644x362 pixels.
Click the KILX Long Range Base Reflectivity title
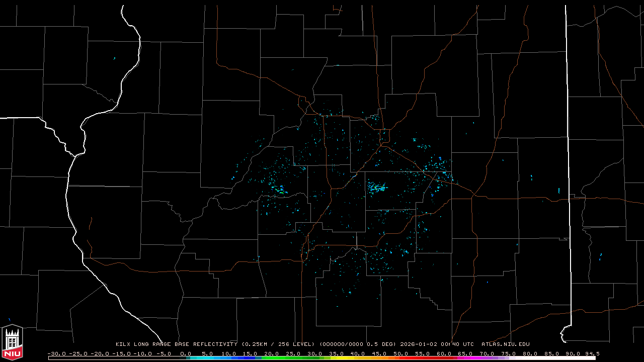[x=176, y=344]
